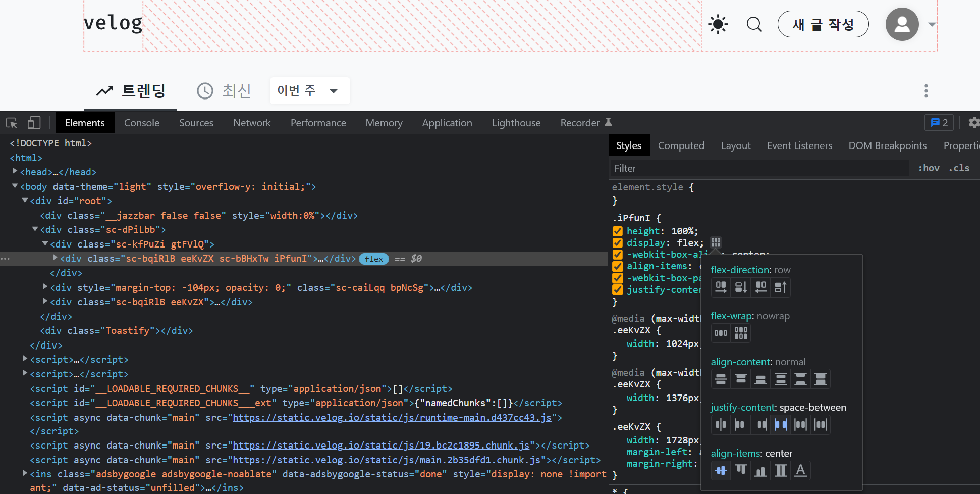980x494 pixels.
Task: Disable the align-items property checkbox
Action: pos(618,266)
